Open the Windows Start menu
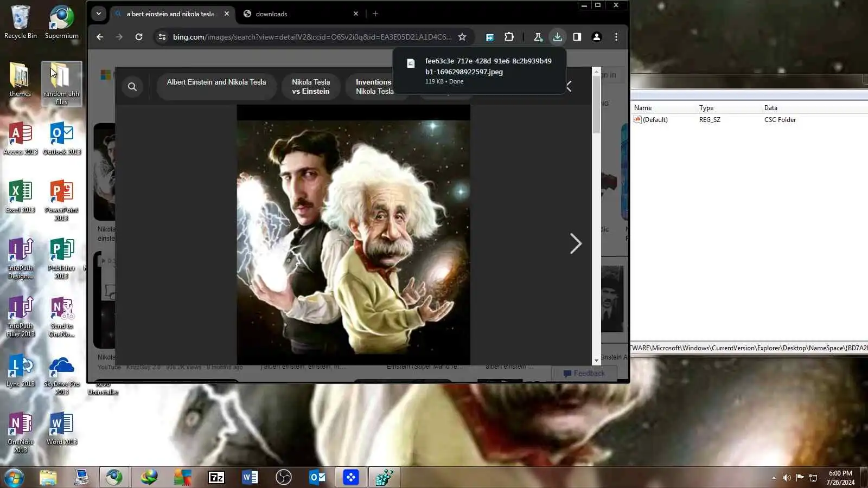This screenshot has width=868, height=488. coord(14,478)
